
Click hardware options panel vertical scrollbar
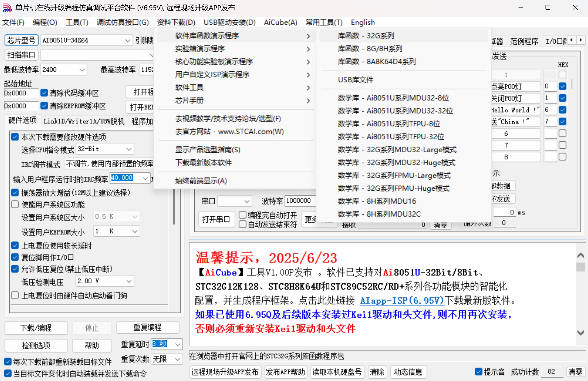click(x=174, y=207)
